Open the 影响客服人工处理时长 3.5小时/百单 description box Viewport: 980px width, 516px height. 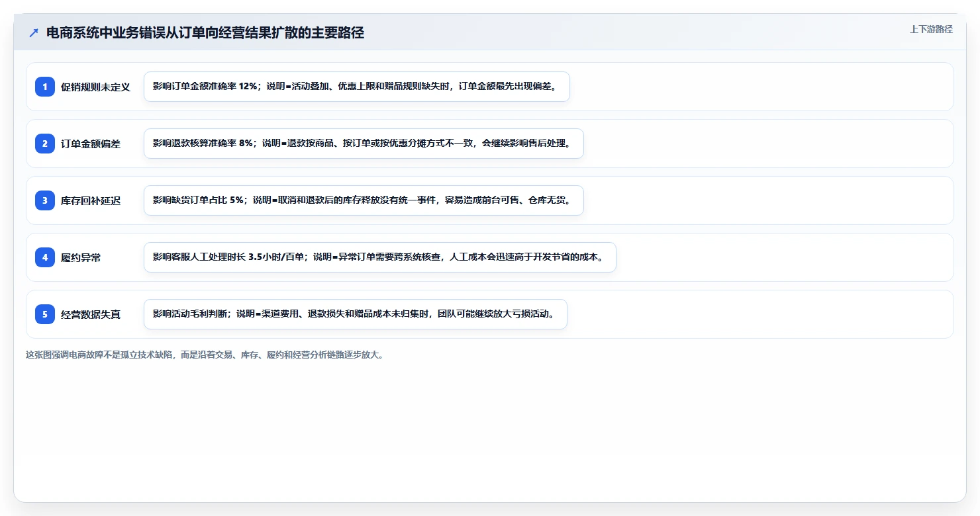(x=380, y=257)
